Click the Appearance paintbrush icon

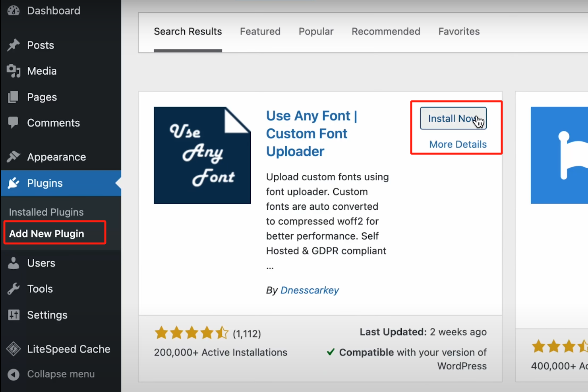14,157
